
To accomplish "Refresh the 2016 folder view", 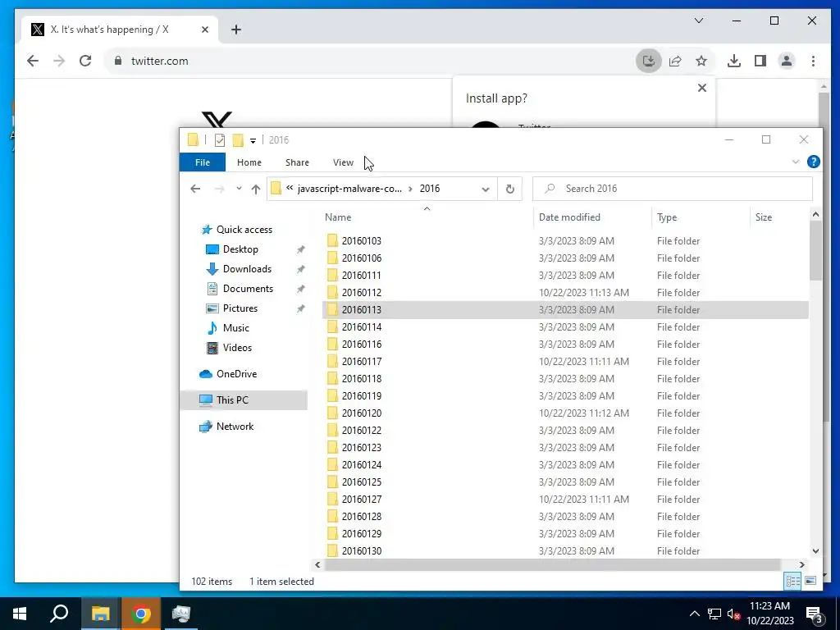I will [510, 189].
